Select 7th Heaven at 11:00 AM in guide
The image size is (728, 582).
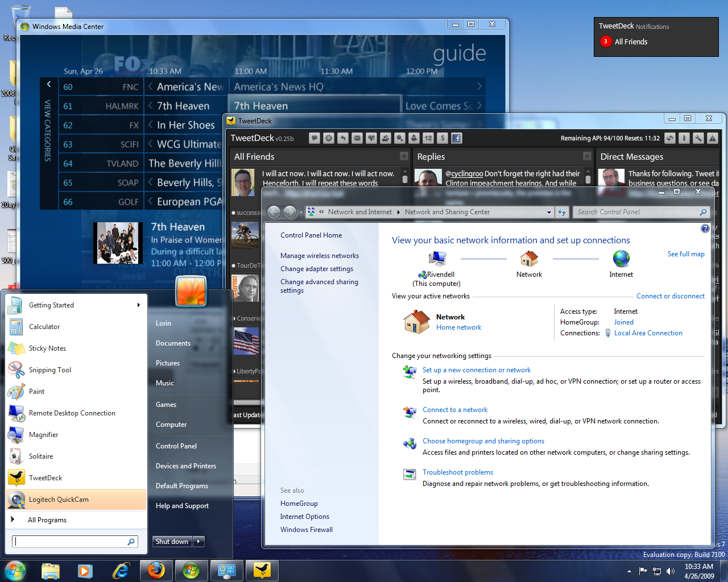[x=315, y=106]
